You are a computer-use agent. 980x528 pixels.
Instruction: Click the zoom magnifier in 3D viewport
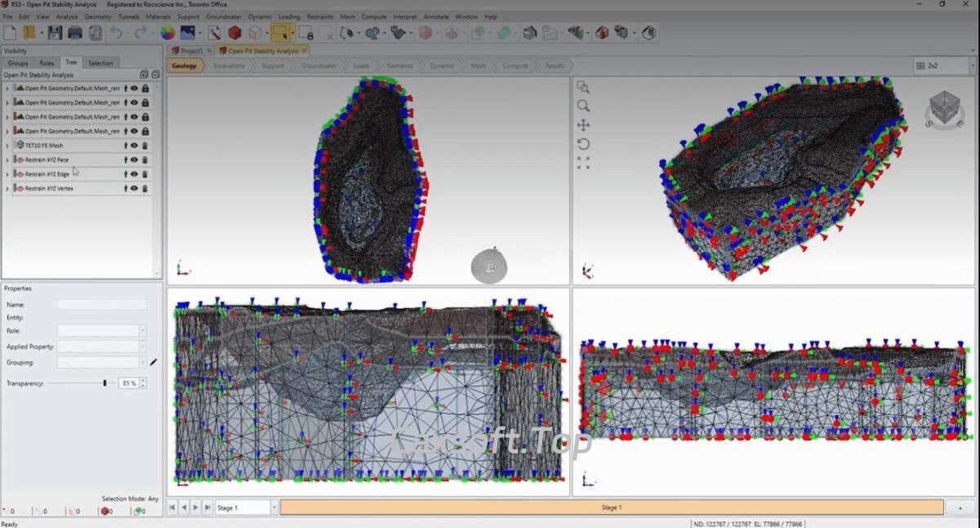coord(583,106)
